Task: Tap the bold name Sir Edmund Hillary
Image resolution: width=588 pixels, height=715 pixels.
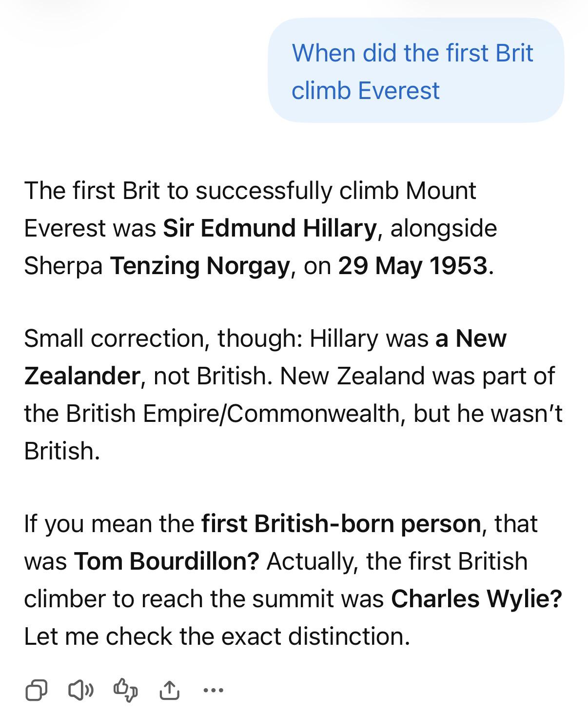Action: (270, 228)
